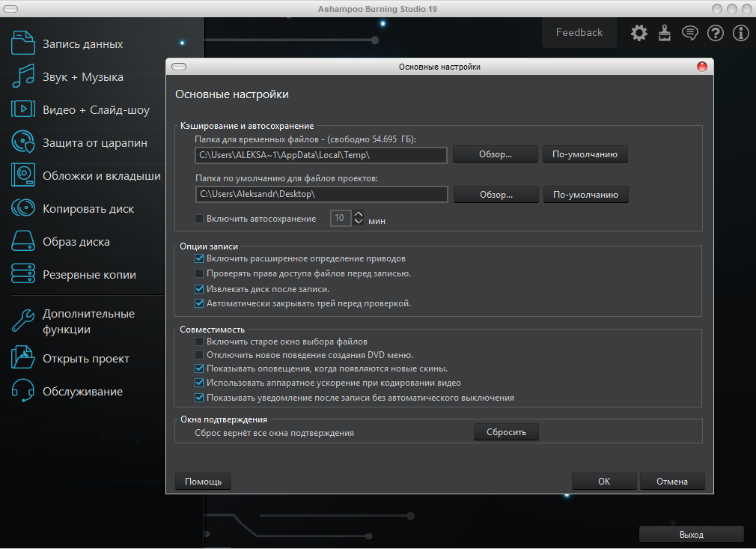Click the Открыть проект folder icon

(x=22, y=357)
